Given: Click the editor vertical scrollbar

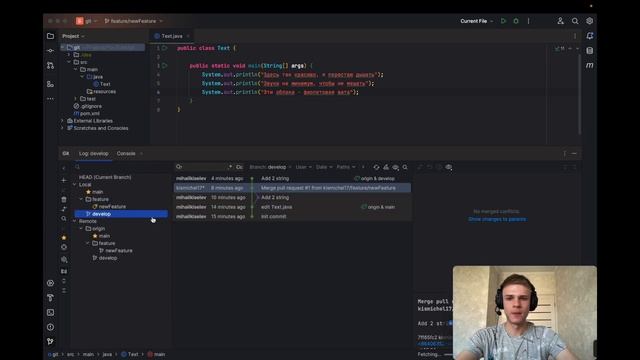Looking at the screenshot, I should point(579,94).
